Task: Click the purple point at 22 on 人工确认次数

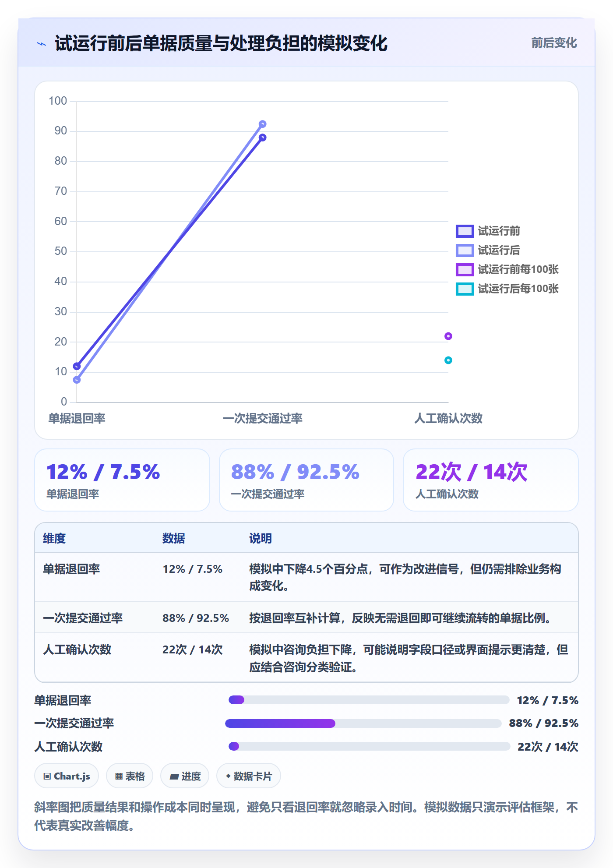Action: tap(448, 336)
